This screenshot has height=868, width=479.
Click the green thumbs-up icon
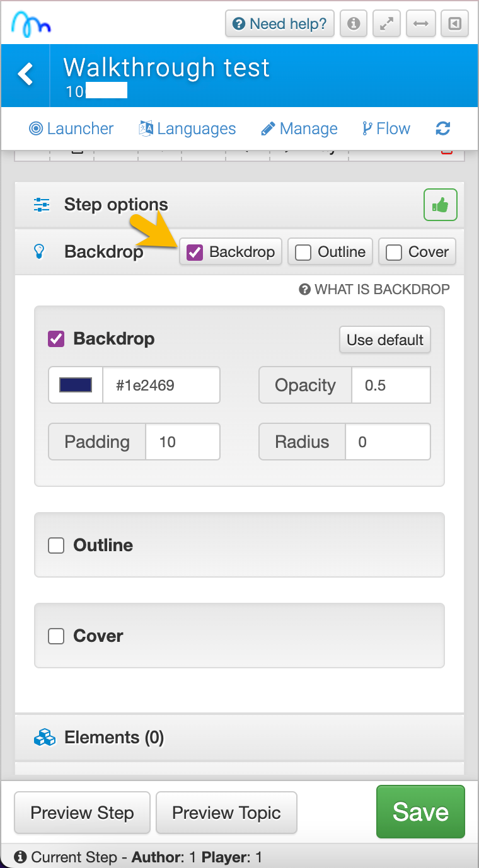click(x=440, y=205)
